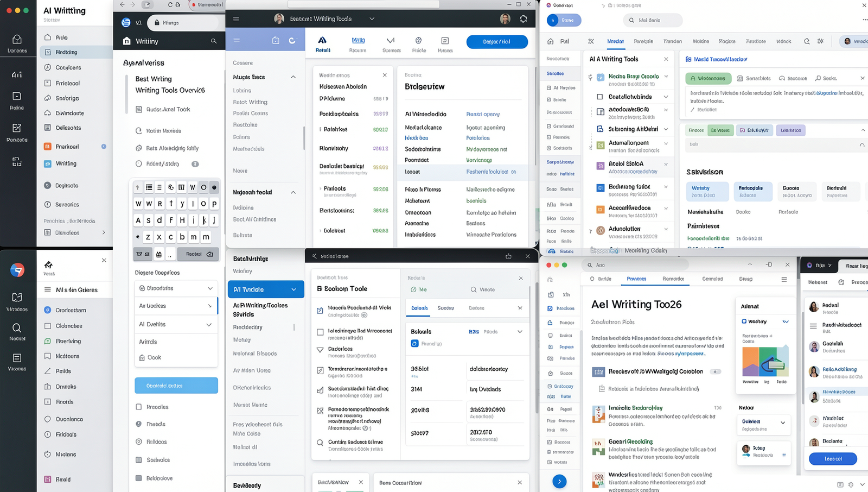Open the blue AI Tvndele dropdown
The width and height of the screenshot is (868, 492).
click(266, 289)
